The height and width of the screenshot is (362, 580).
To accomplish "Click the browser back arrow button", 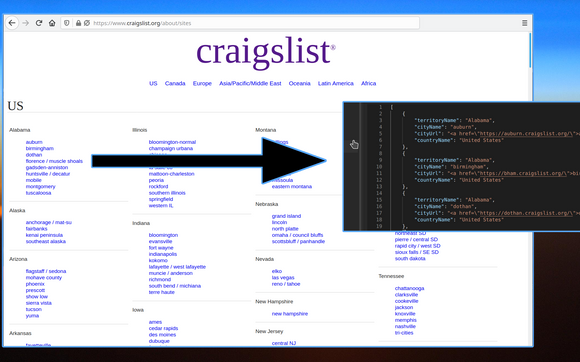I will [x=12, y=23].
